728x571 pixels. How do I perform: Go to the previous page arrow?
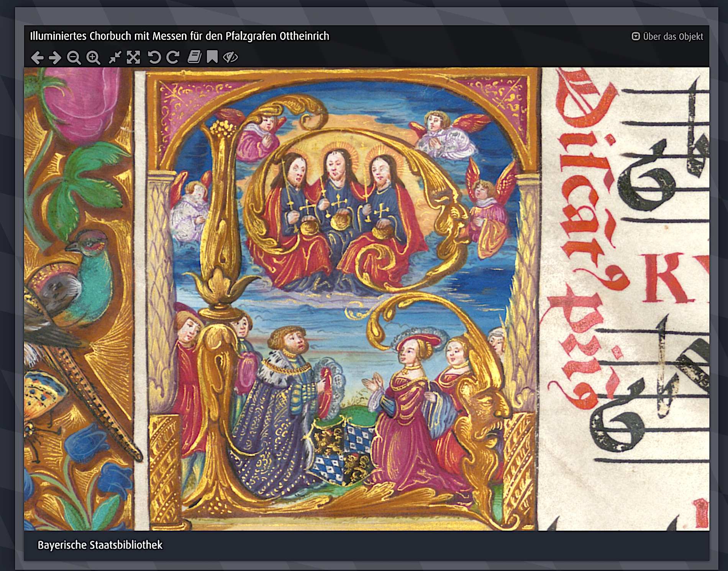click(37, 58)
